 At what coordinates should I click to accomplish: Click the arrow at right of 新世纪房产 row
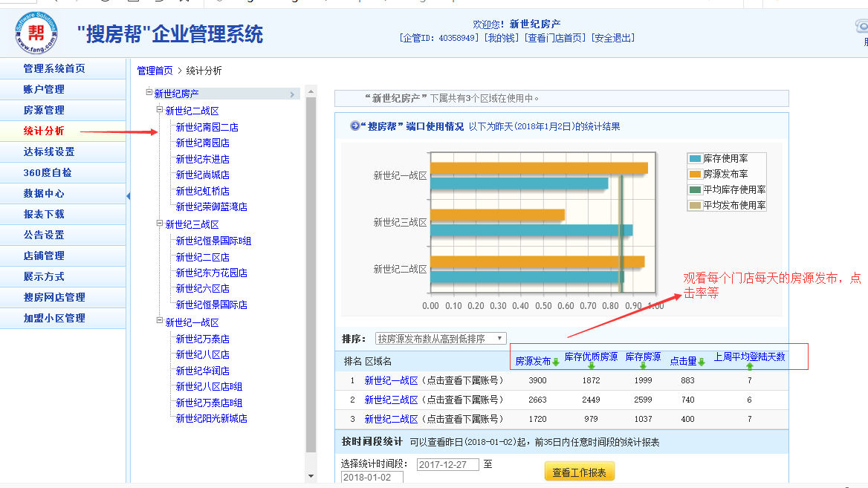[x=292, y=94]
